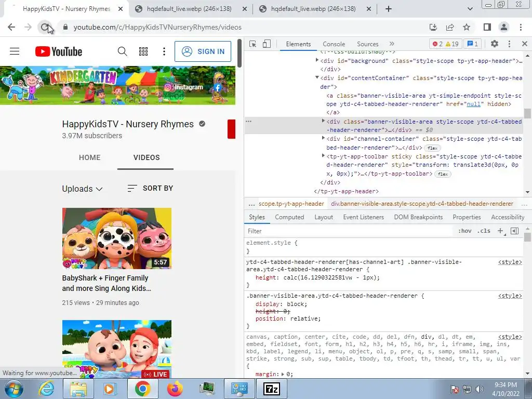Open the Computed styles tab
Screen dimensions: 532x399
(289, 217)
